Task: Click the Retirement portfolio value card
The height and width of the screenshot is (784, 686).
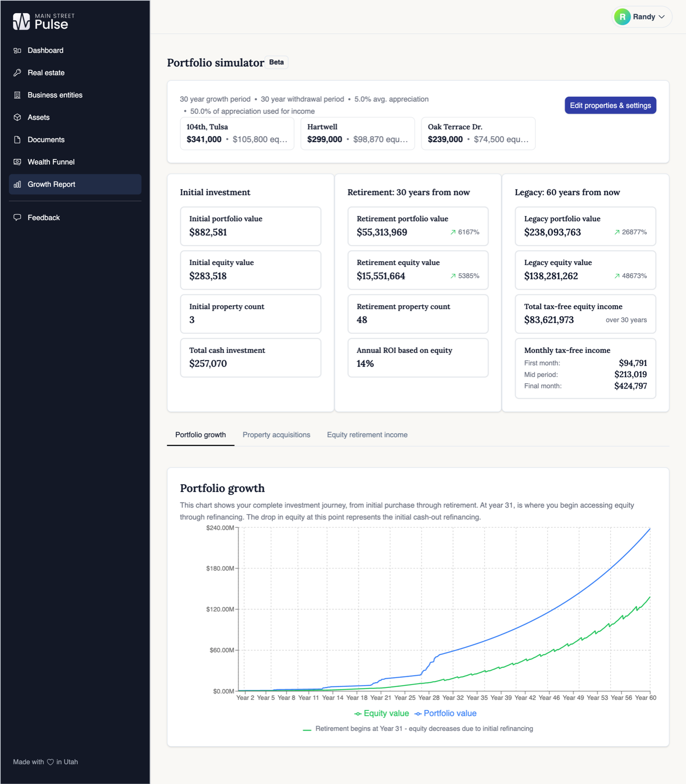Action: click(418, 226)
